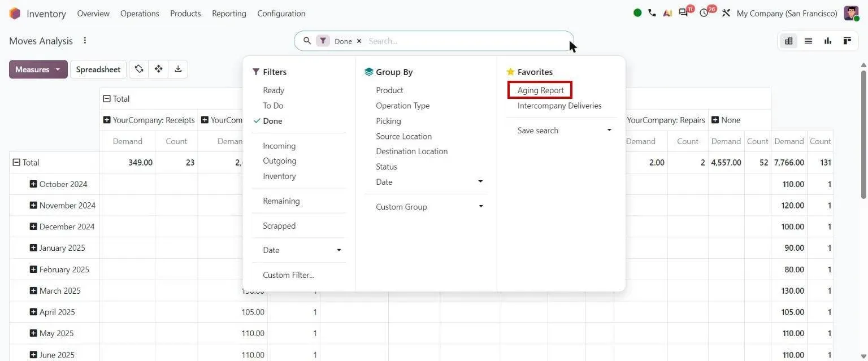Open activities clock icon with 26 badge
The image size is (868, 361).
point(705,12)
